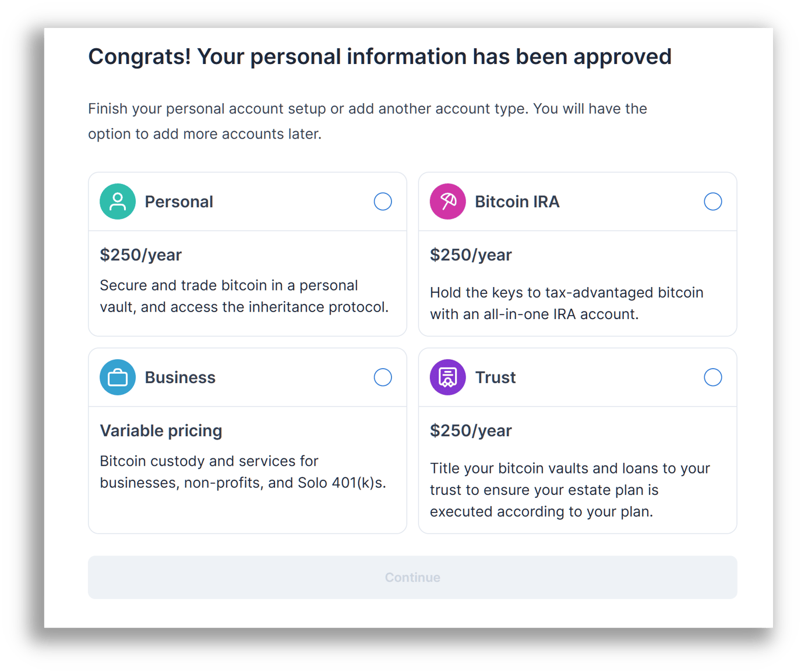
Task: Select the Personal account radio button
Action: point(383,201)
